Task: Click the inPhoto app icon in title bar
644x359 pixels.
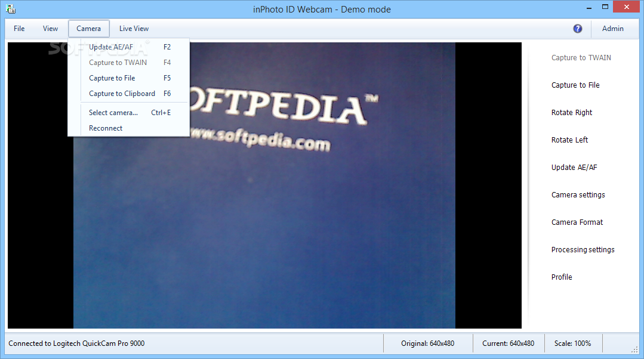Action: click(x=11, y=8)
